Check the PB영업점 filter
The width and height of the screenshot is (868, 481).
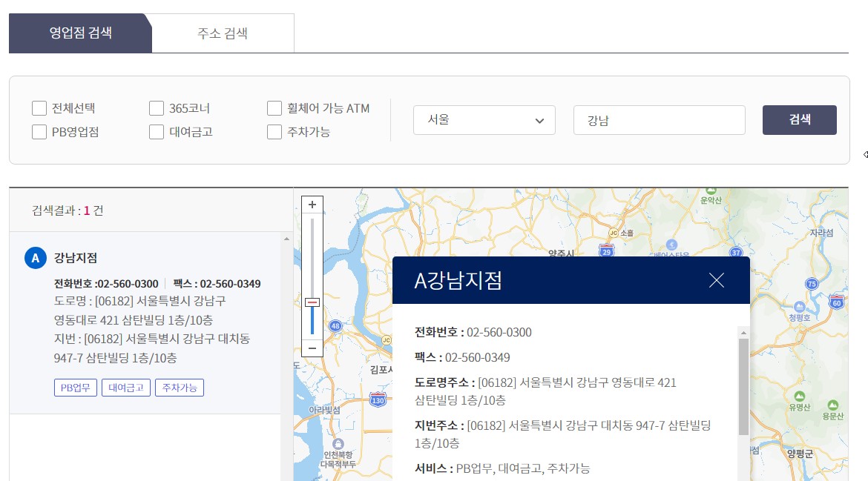(x=39, y=133)
